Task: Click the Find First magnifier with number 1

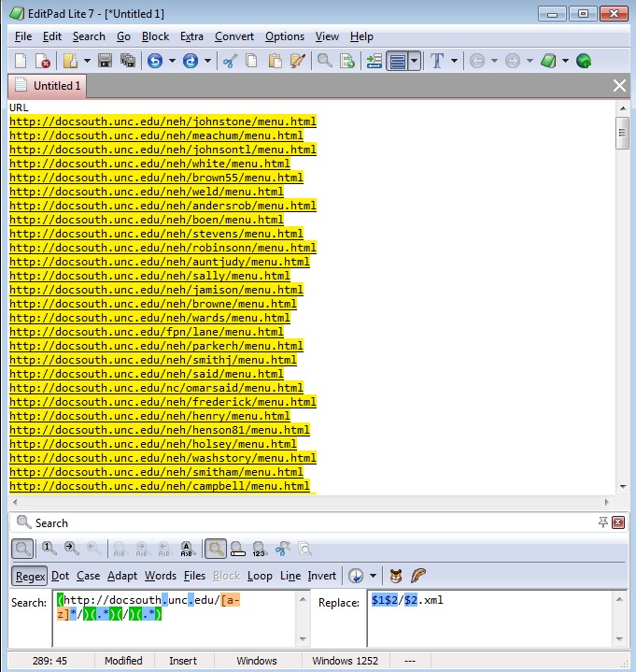Action: 49,549
